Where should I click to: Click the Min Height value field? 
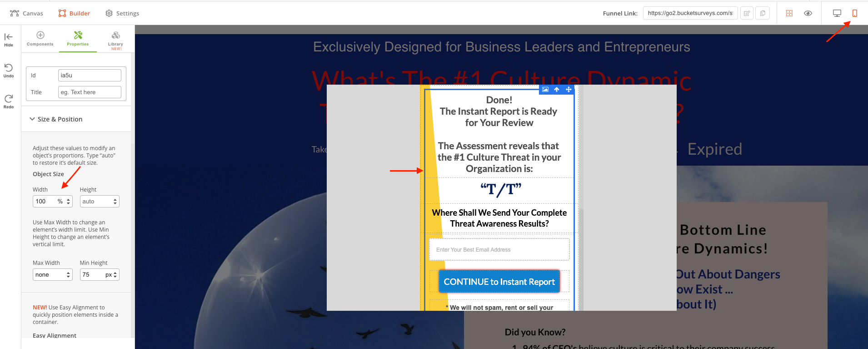pyautogui.click(x=91, y=274)
